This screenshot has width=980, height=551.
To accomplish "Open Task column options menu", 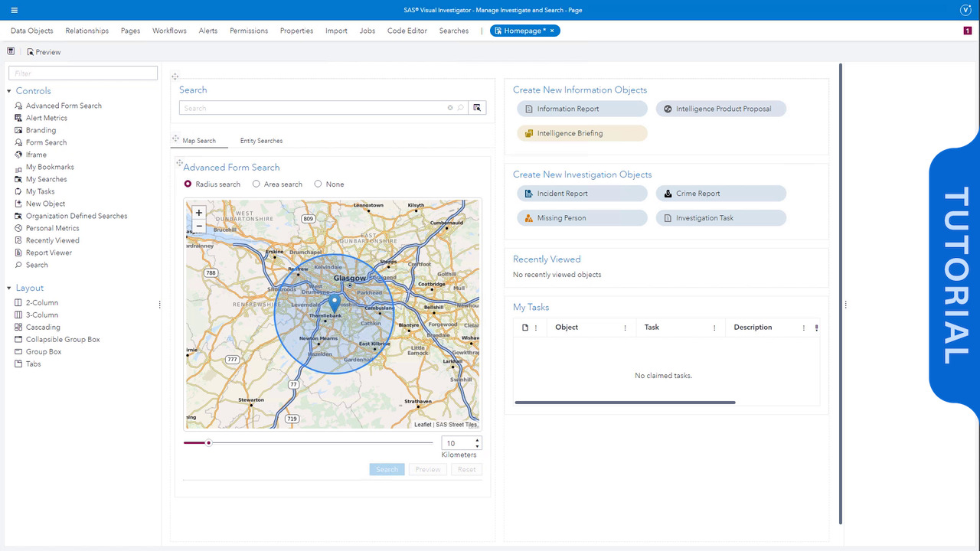I will pyautogui.click(x=714, y=328).
